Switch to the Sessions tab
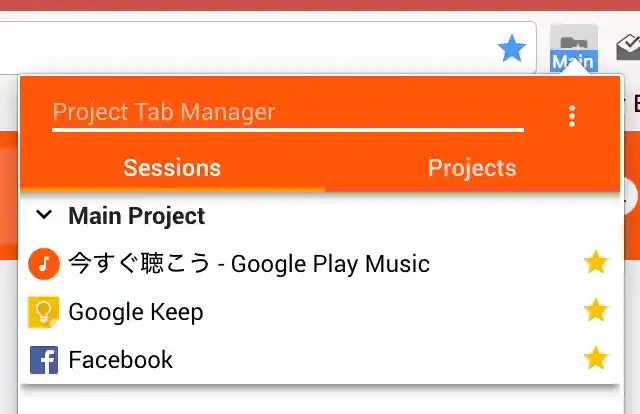The width and height of the screenshot is (640, 414). point(172,168)
